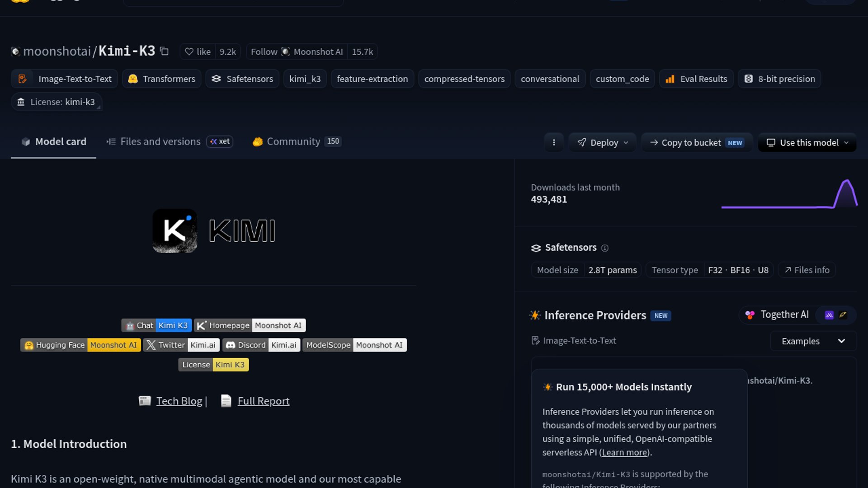This screenshot has width=868, height=488.
Task: Select the Image-Text-to-Text tag
Action: tap(64, 79)
